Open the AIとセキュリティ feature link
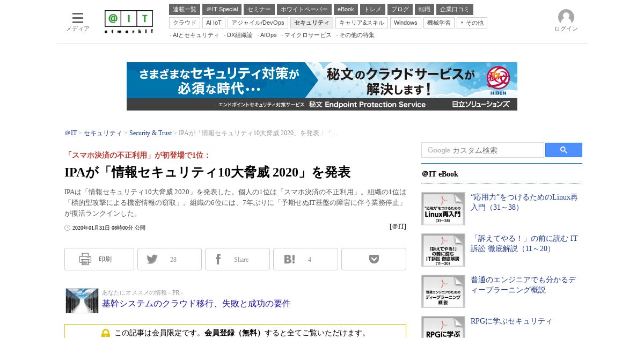 click(196, 35)
